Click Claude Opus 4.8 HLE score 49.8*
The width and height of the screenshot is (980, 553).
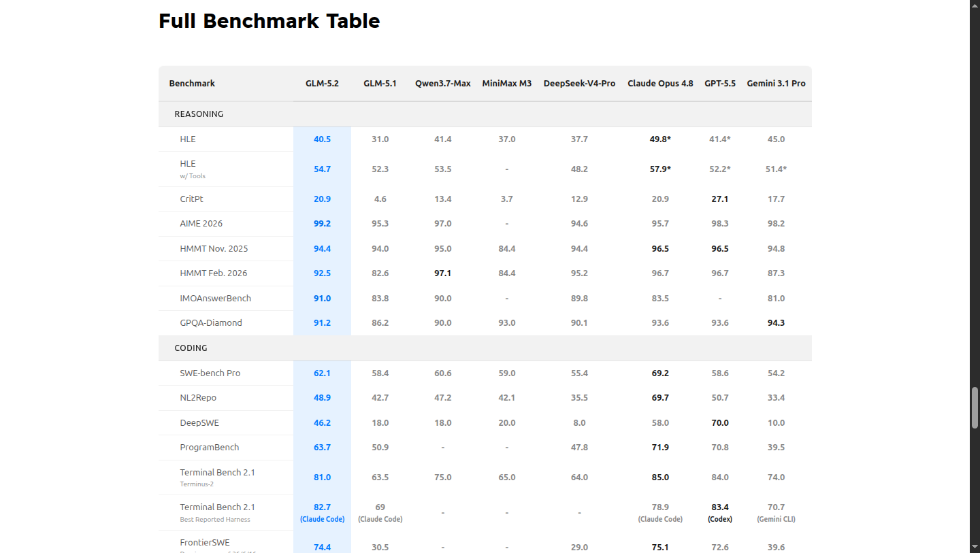(660, 139)
